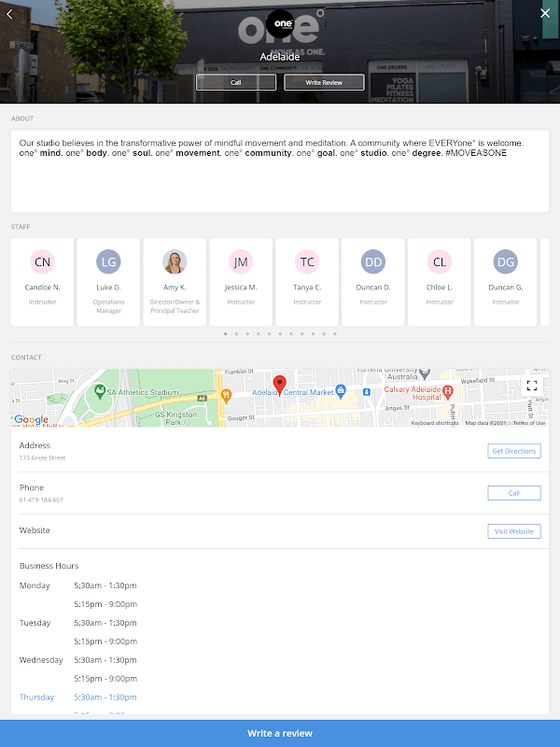Click address text 173 Grote Street

[x=42, y=458]
